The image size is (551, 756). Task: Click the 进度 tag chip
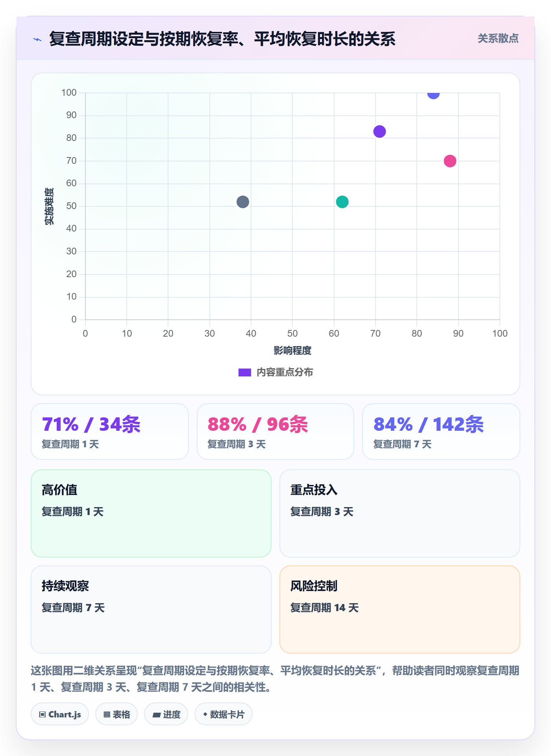(x=166, y=714)
